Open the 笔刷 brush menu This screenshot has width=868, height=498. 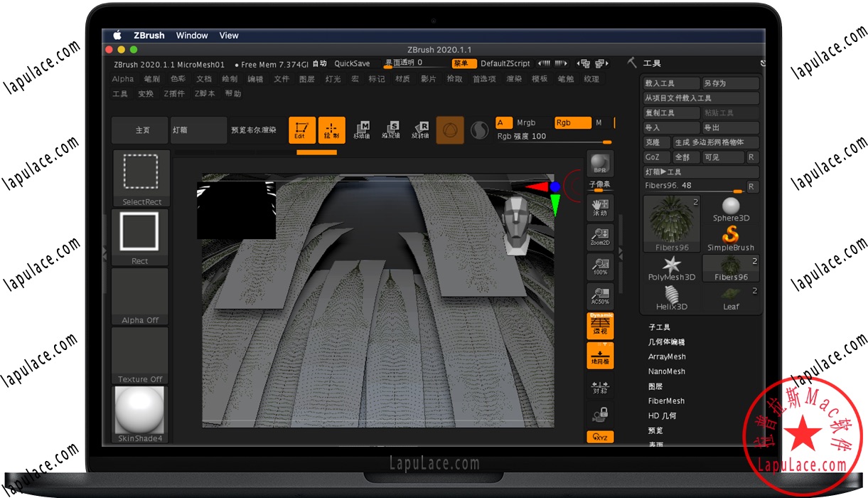152,79
